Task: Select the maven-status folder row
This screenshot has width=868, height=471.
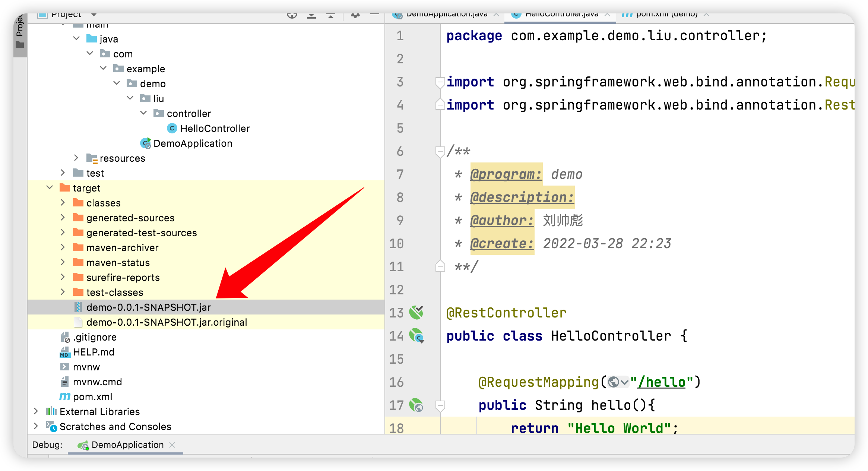Action: (x=206, y=262)
